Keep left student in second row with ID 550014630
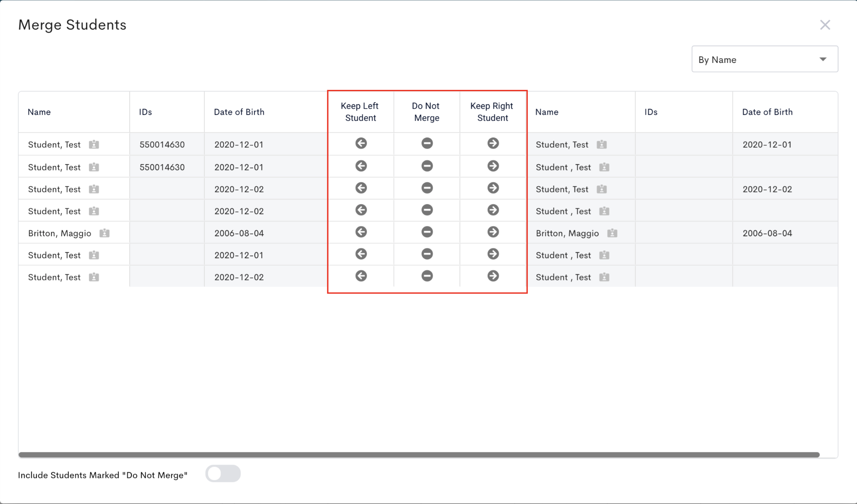The height and width of the screenshot is (504, 857). pos(361,166)
